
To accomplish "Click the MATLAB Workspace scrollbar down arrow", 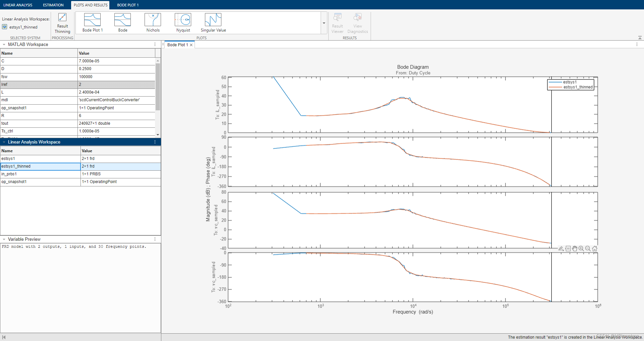I will (x=158, y=135).
